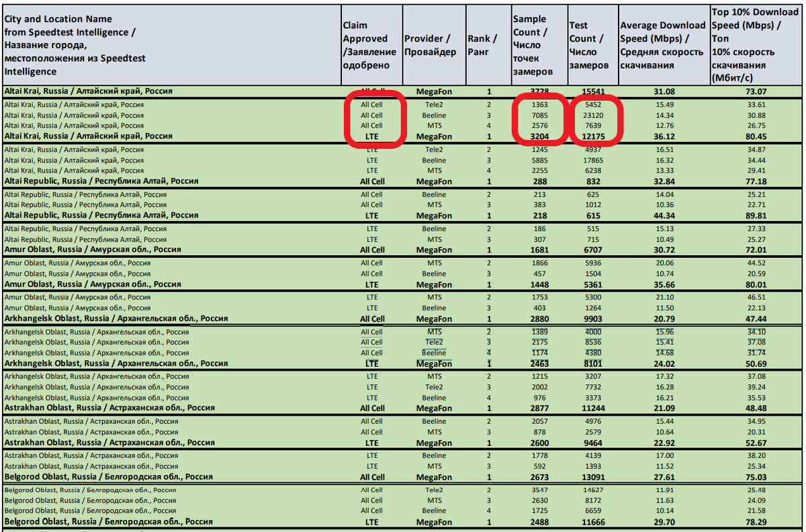Click the Amur Oblast sample count 1681
Viewport: 806px width, 532px height.
(x=539, y=250)
